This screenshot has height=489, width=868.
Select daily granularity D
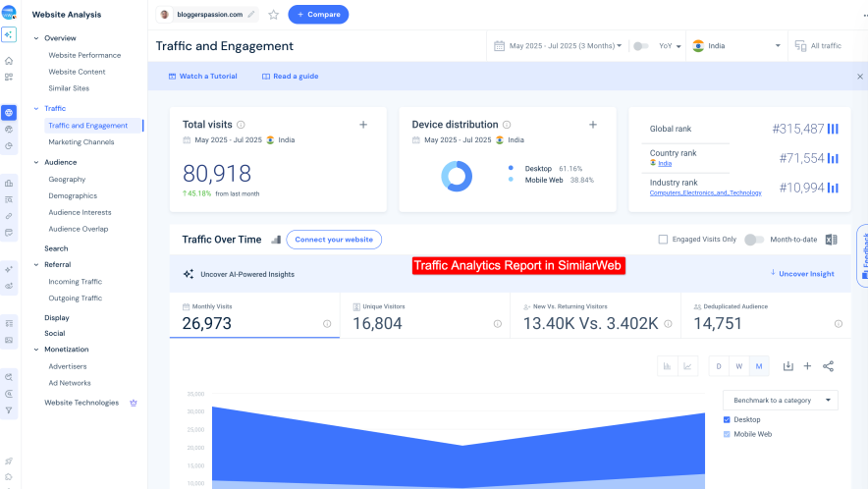(x=719, y=366)
